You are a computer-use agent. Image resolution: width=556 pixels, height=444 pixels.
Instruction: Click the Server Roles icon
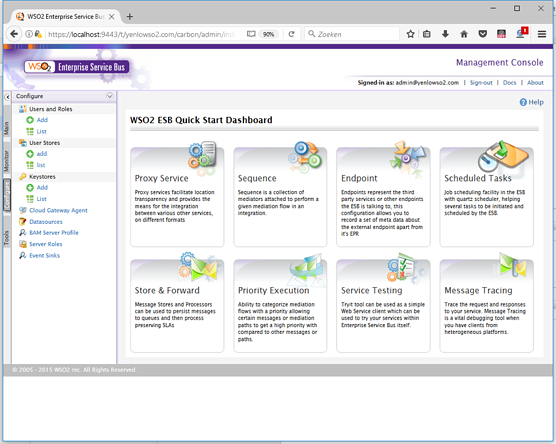23,244
